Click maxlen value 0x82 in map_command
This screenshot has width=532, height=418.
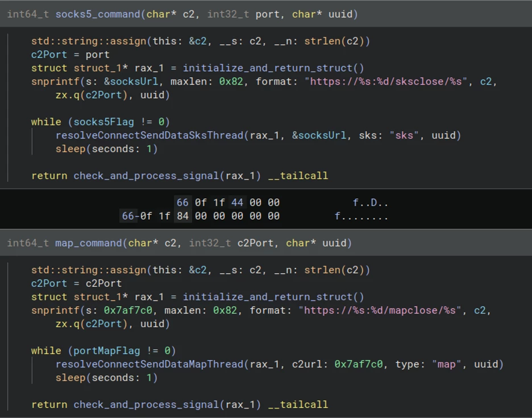click(225, 310)
